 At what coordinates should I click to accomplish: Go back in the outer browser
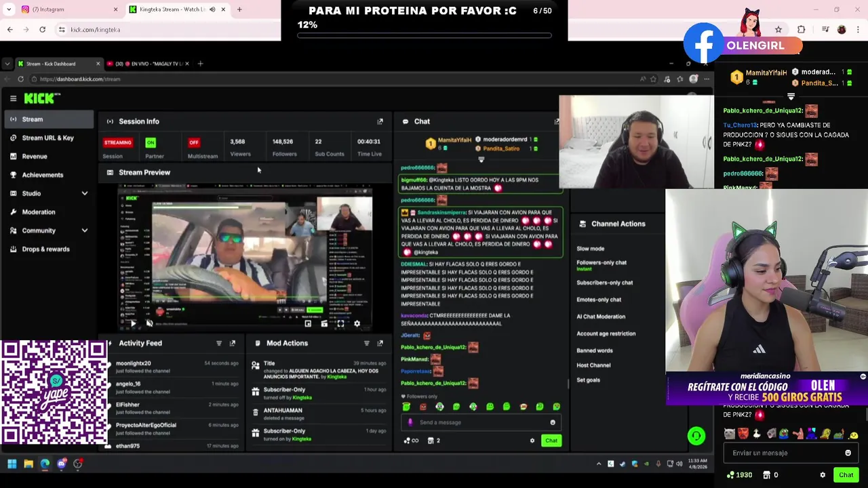pos(9,29)
